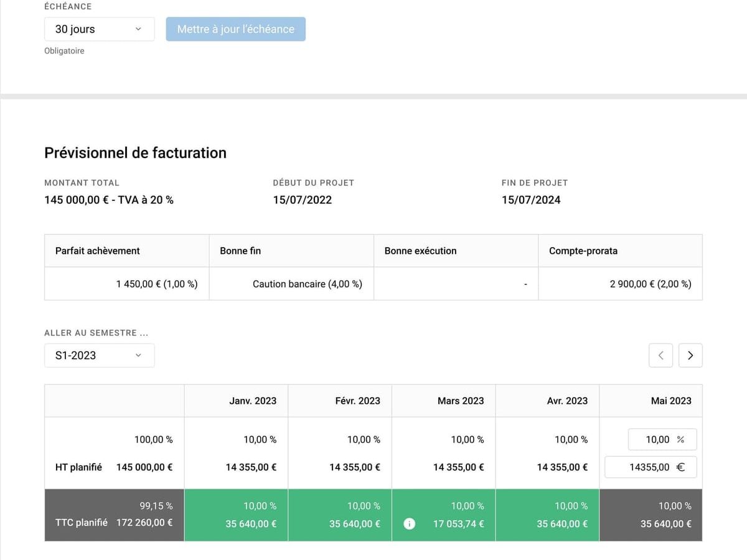Select the Mars 2023 column header
747x560 pixels.
(461, 401)
